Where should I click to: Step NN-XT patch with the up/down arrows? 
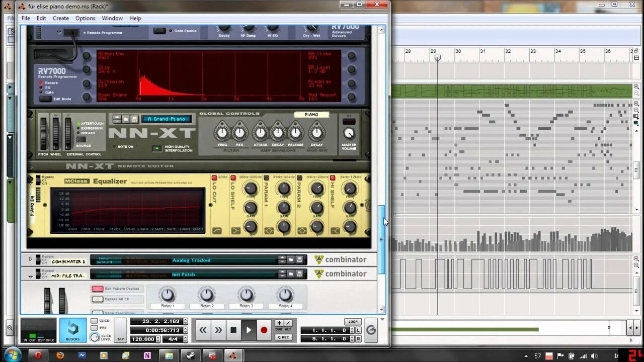(117, 119)
